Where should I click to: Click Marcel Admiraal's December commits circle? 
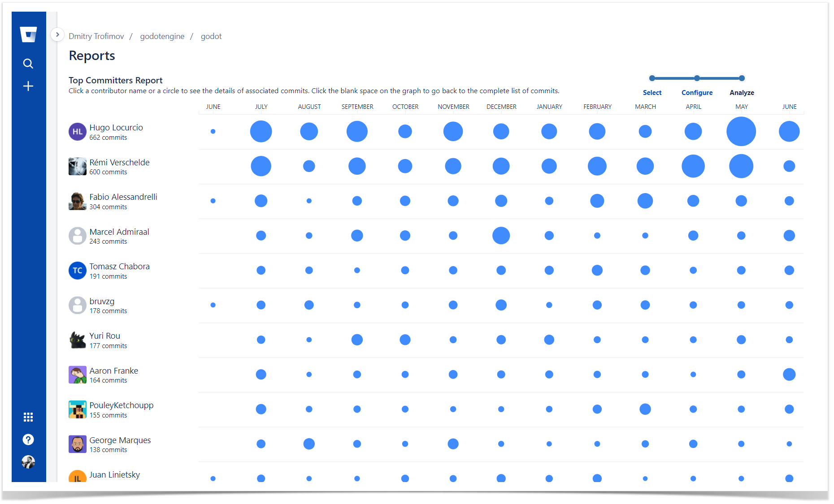(501, 236)
